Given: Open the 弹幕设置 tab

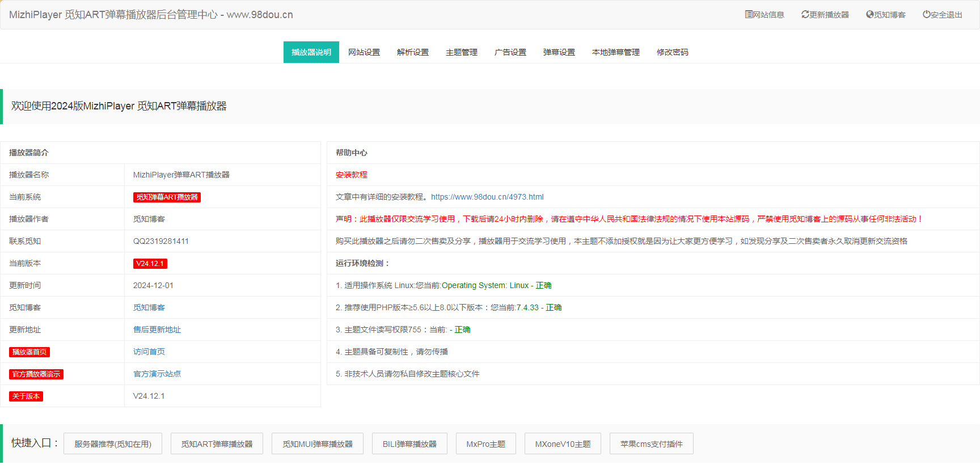Looking at the screenshot, I should tap(559, 52).
